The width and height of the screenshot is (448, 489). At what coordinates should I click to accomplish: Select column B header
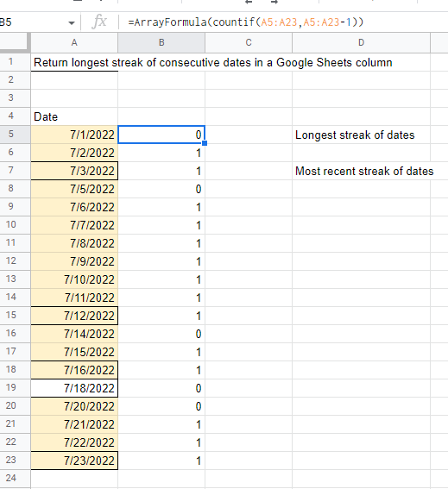(161, 42)
